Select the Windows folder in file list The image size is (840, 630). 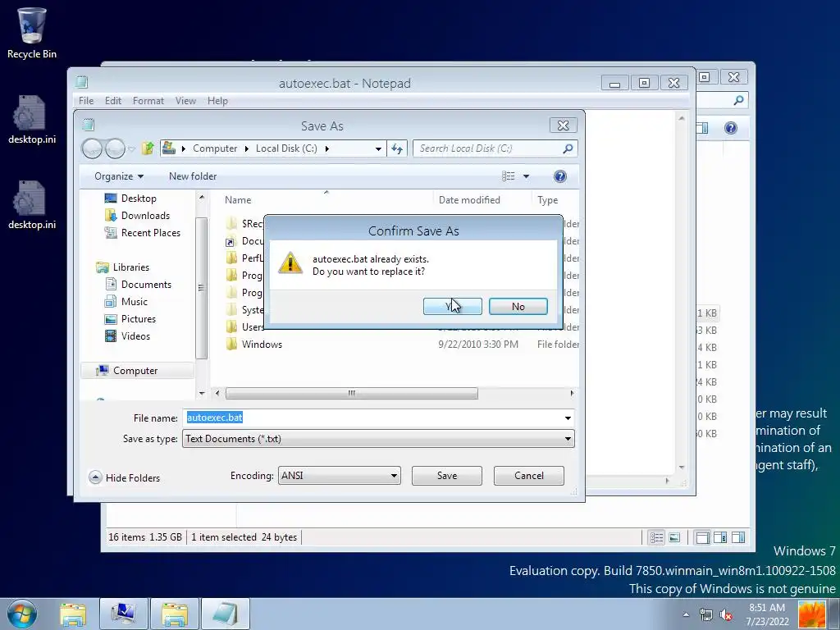tap(262, 344)
